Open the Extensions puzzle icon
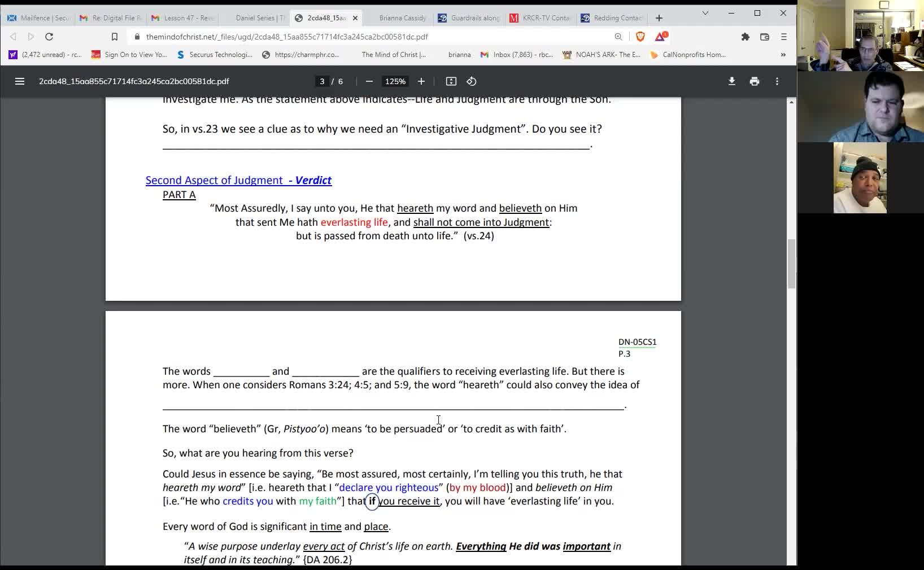 [x=746, y=37]
